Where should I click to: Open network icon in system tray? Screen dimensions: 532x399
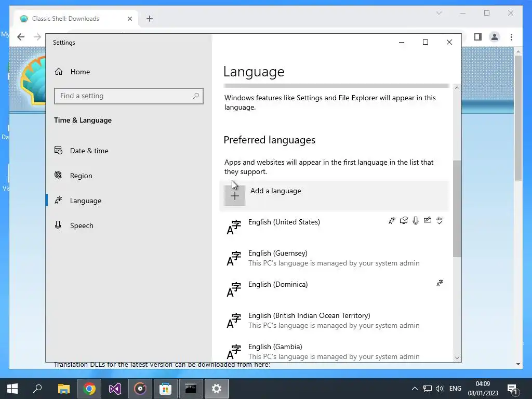(427, 389)
